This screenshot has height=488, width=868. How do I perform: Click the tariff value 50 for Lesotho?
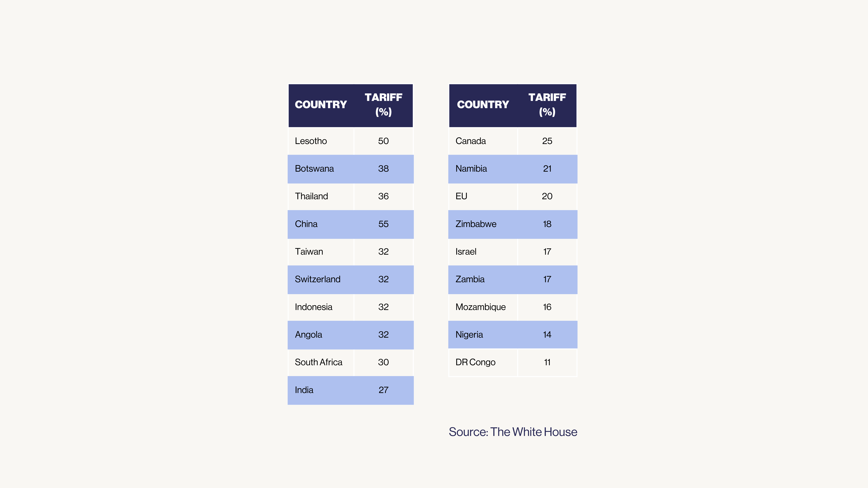(x=383, y=141)
